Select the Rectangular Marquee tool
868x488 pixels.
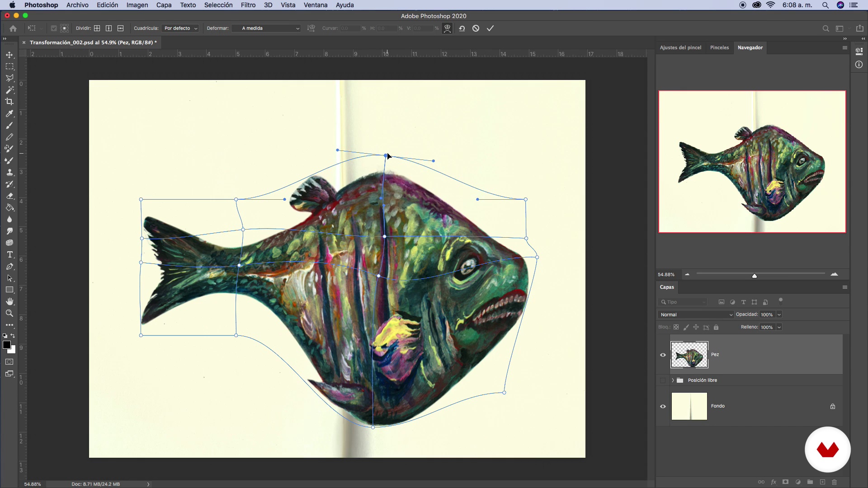point(9,66)
